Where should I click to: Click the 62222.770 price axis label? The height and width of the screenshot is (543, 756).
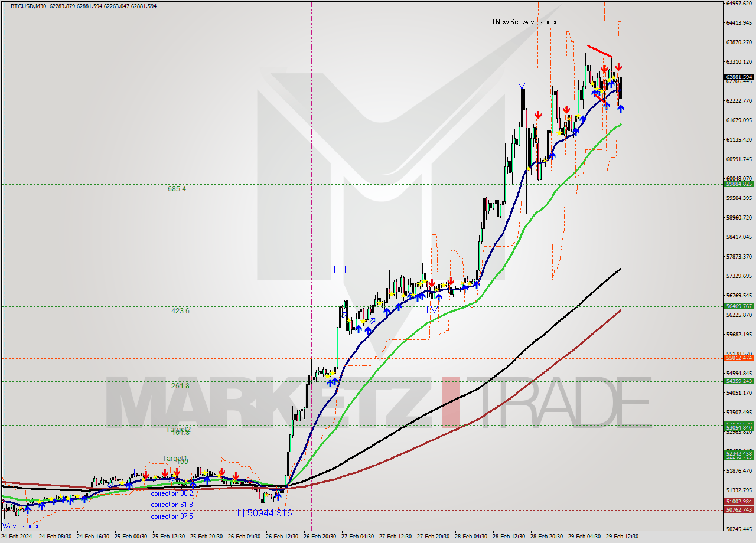[739, 101]
